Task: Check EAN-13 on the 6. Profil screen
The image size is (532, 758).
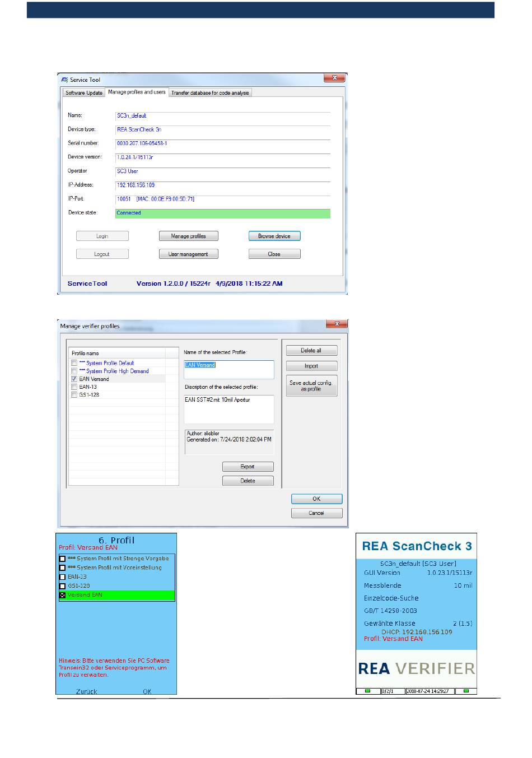Action: (62, 577)
